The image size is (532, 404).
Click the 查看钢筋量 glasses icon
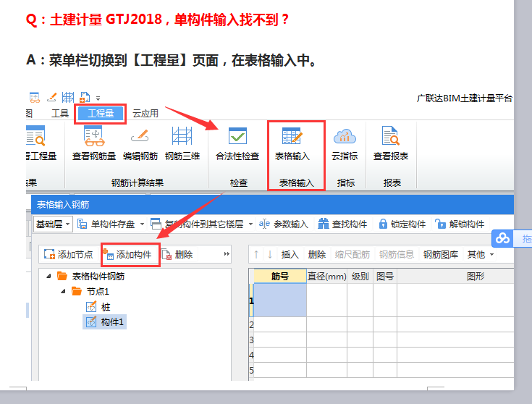click(x=94, y=137)
